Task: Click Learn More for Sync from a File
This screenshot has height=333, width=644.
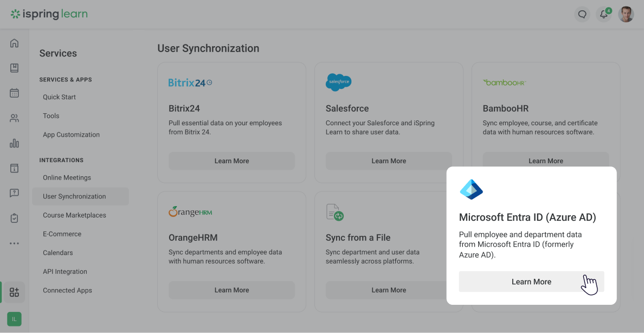Action: coord(386,290)
